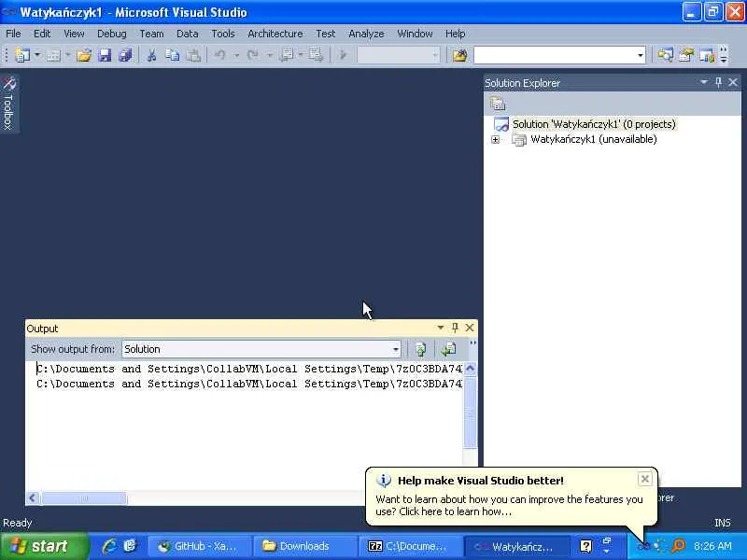
Task: Click the Save floppy disk icon
Action: [x=105, y=55]
